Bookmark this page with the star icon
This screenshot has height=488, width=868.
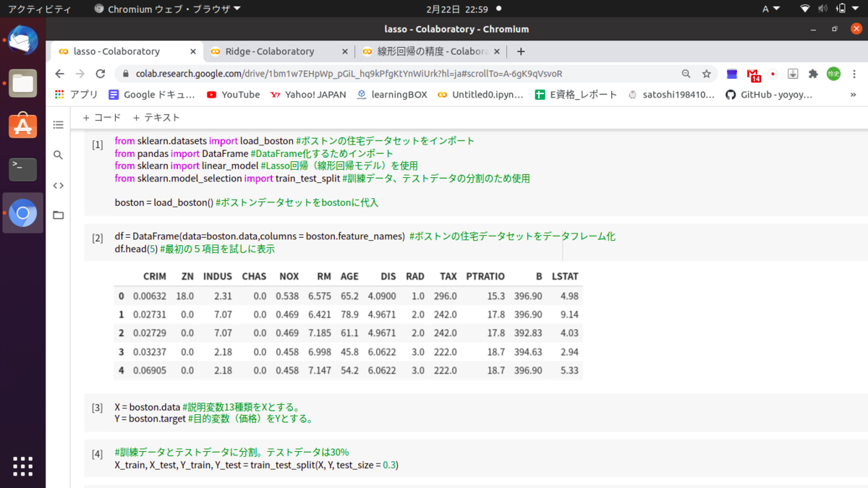click(707, 74)
